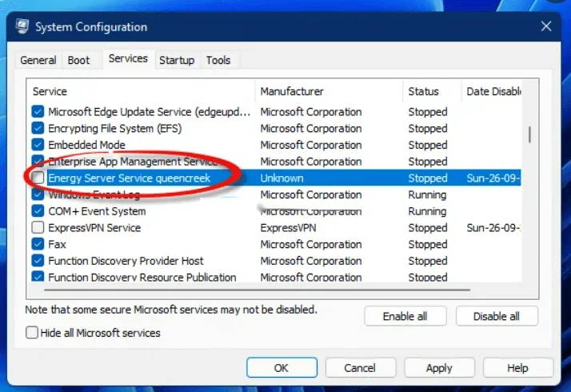
Task: Click the Unknown manufacturer cell
Action: point(282,178)
